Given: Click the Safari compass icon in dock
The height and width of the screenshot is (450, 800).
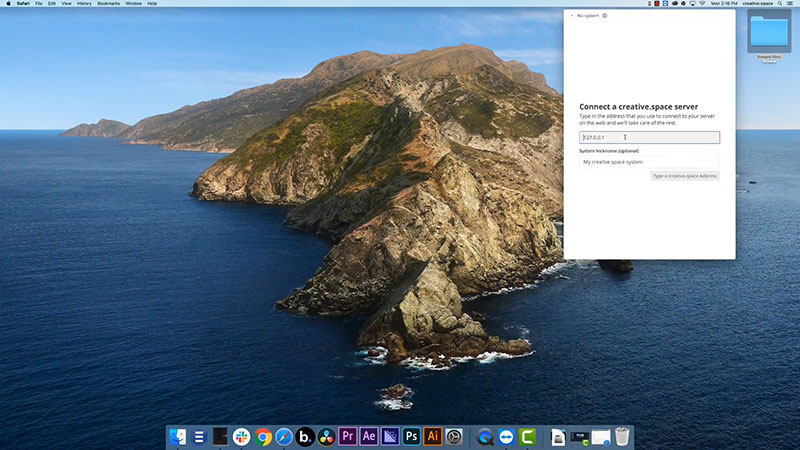Looking at the screenshot, I should tap(284, 436).
